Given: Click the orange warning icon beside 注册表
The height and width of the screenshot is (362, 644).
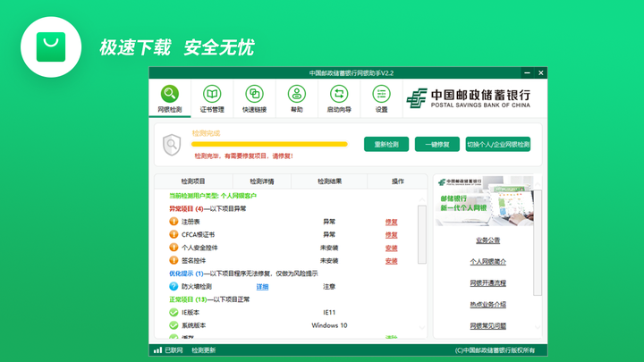Looking at the screenshot, I should click(174, 222).
